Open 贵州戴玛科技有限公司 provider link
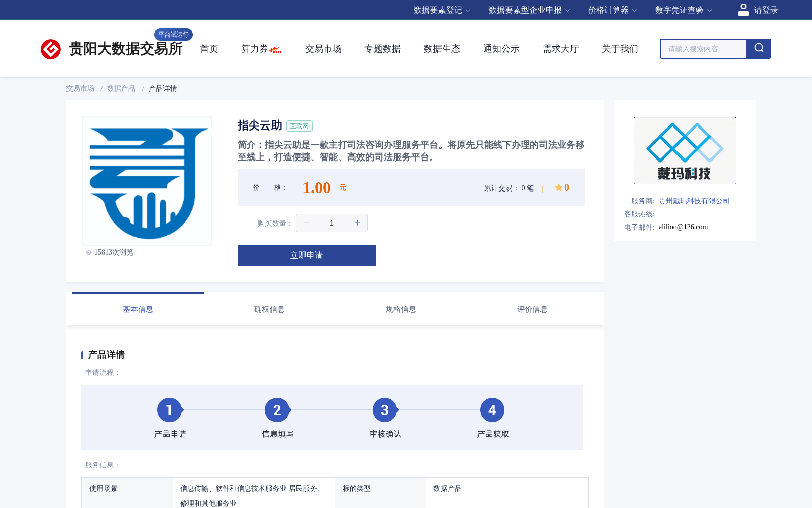Screen dimensions: 812x508 click(694, 201)
